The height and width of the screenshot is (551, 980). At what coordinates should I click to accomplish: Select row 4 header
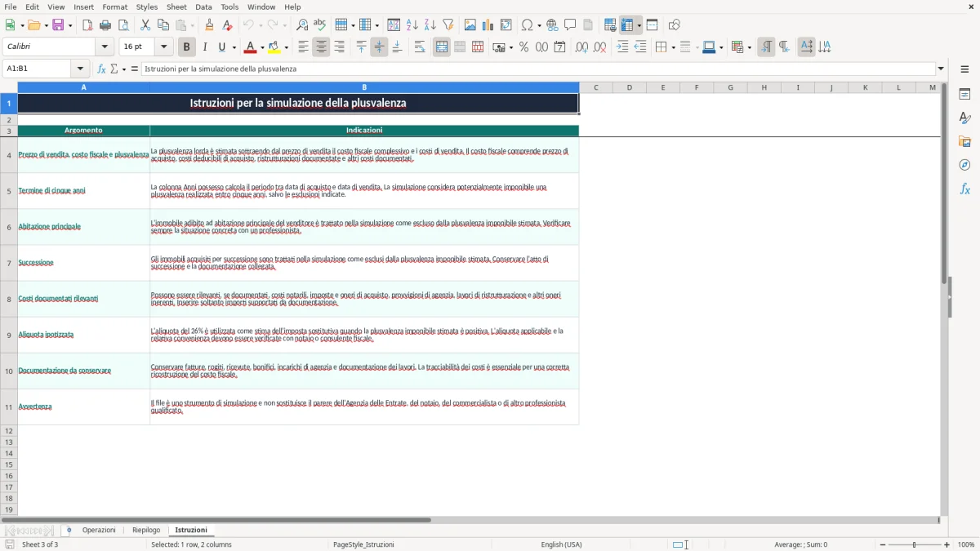tap(9, 154)
